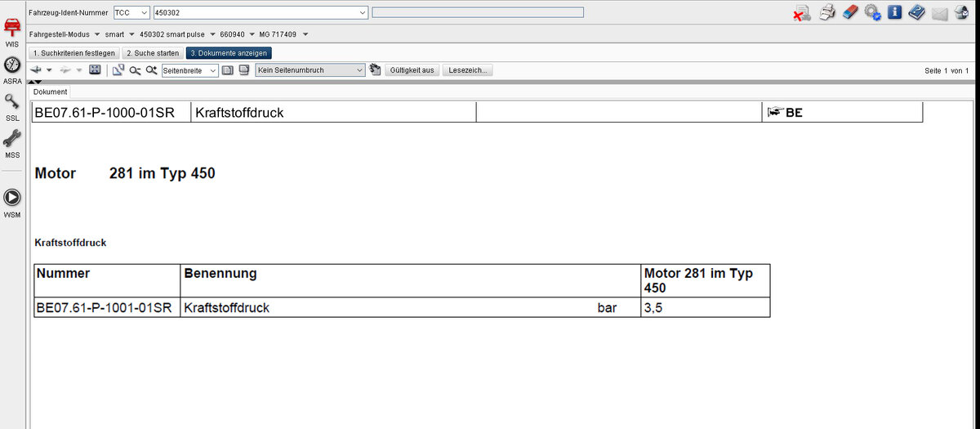Image resolution: width=980 pixels, height=429 pixels.
Task: Click the zoom out magnifier icon
Action: [x=135, y=70]
